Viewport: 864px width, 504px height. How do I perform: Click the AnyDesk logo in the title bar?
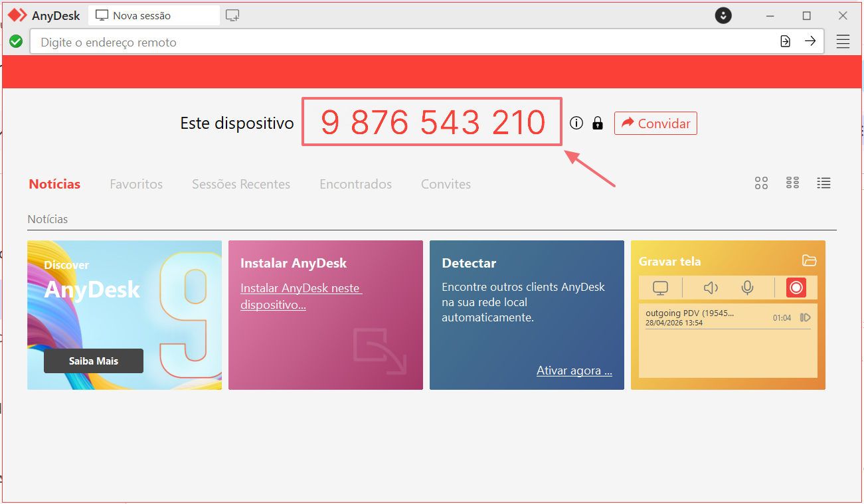coord(17,15)
